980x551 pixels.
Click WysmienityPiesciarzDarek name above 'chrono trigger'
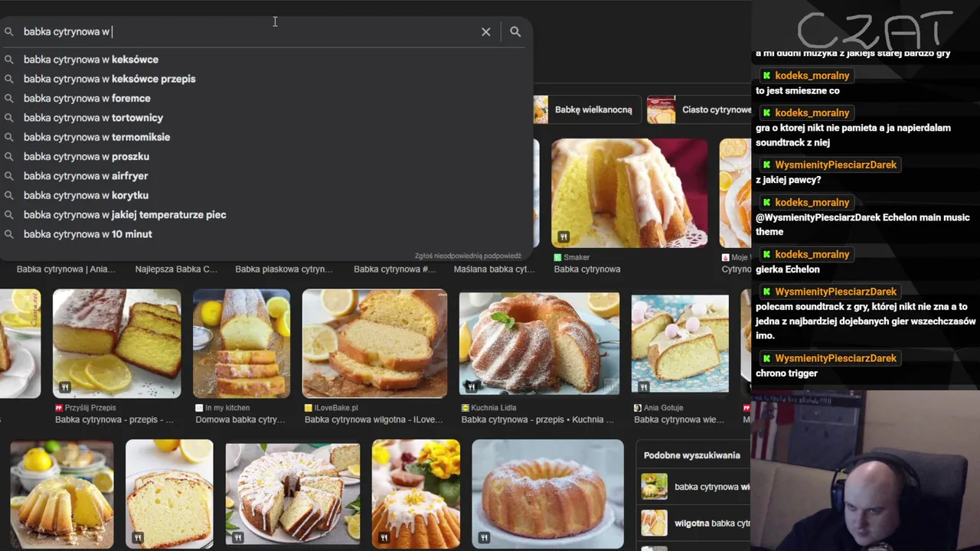pyautogui.click(x=835, y=358)
